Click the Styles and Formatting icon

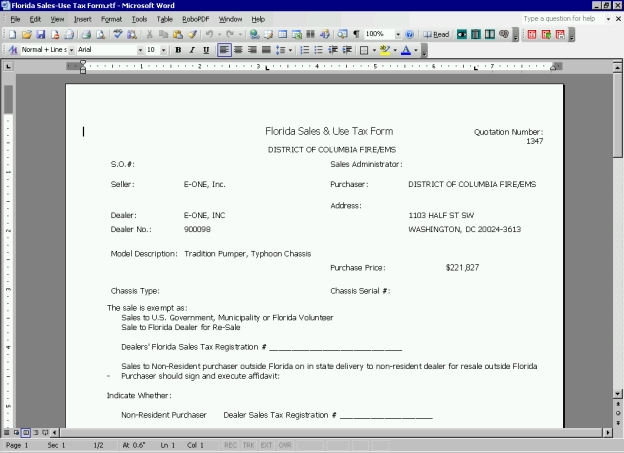click(12, 50)
